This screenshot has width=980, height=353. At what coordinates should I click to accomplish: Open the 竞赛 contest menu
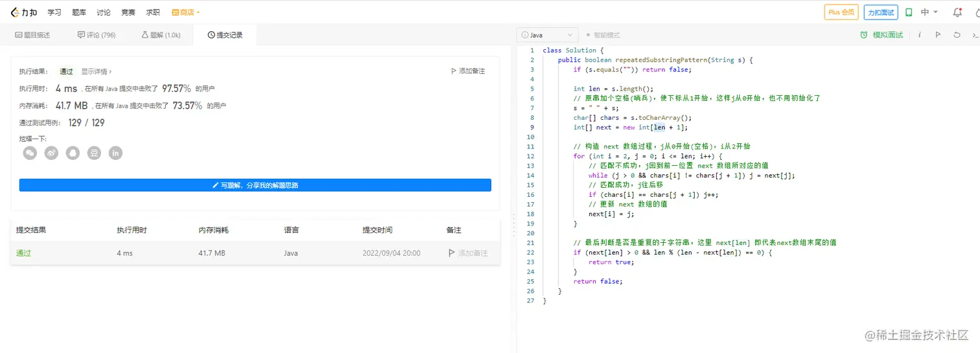(x=128, y=12)
